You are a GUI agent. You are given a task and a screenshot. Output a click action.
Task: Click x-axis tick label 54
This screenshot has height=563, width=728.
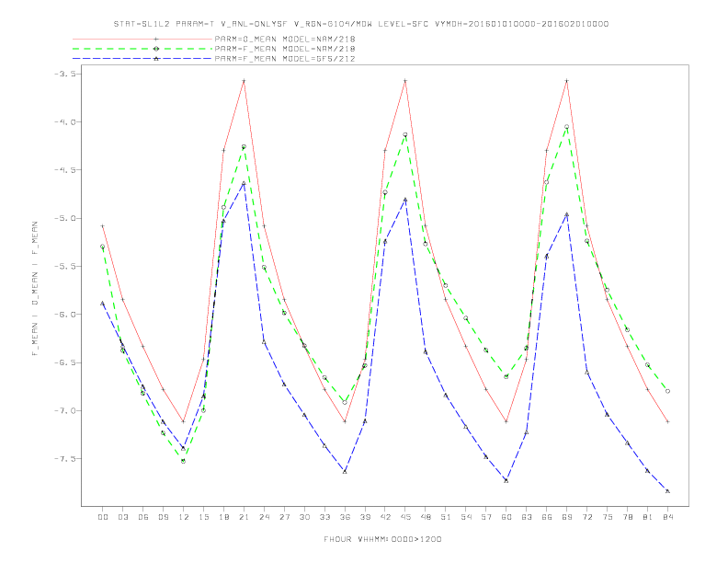[x=466, y=517]
